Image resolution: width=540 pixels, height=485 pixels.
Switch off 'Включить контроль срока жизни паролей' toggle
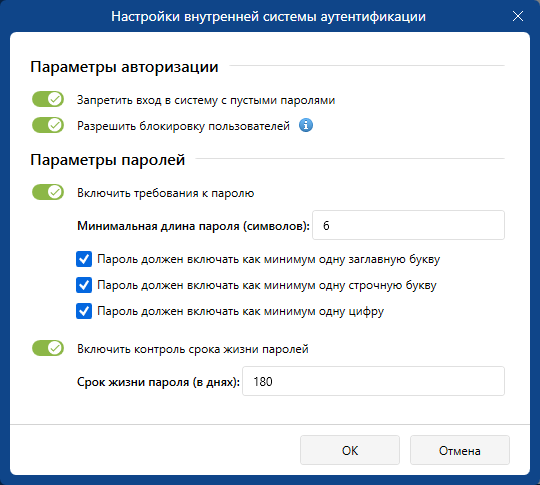(48, 348)
